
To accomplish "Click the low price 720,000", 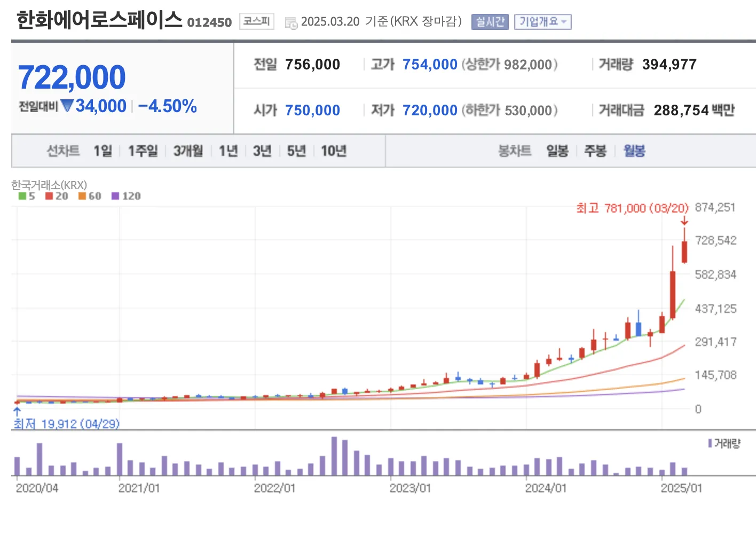I will click(x=430, y=111).
